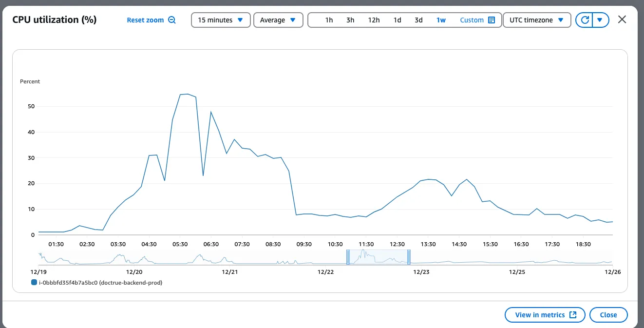Screen dimensions: 644x328
Task: Open the Custom time range option
Action: 472,20
